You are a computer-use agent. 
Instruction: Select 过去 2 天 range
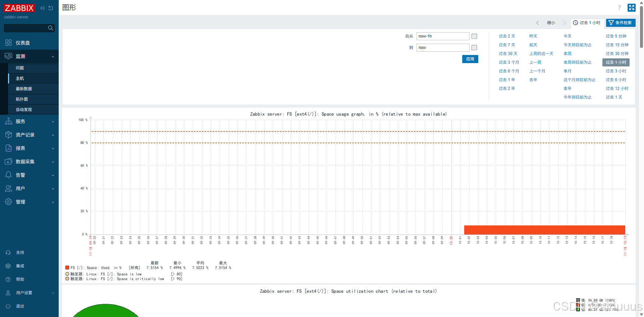[507, 36]
